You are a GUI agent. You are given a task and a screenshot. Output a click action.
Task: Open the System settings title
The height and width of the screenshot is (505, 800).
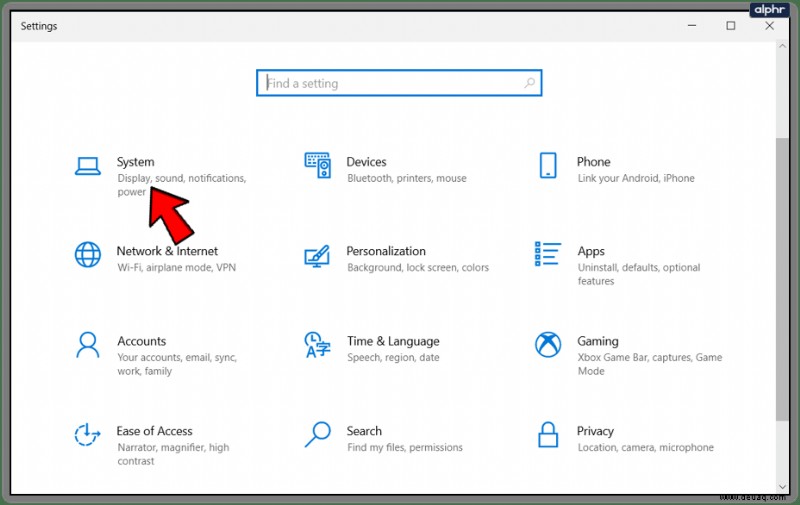(135, 162)
